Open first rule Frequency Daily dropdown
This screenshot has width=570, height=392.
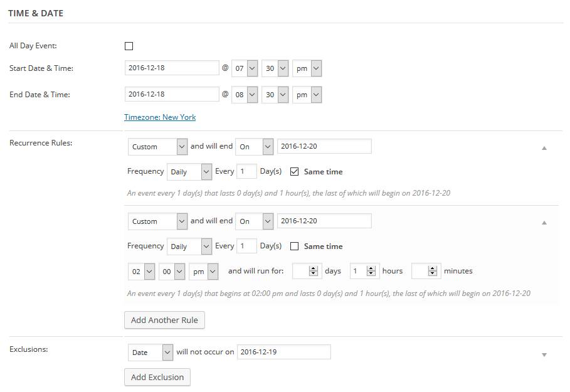[x=189, y=171]
